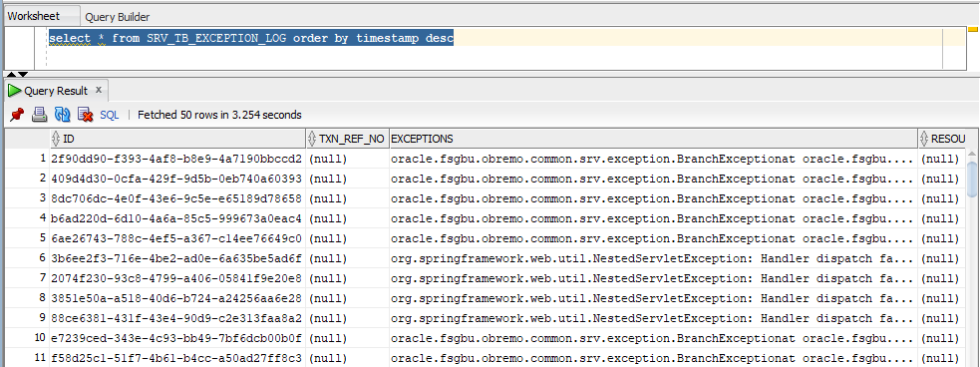Select ID cell f58d25c1-51f7-4b61-b4cc-a50ad27ff8c3
The width and height of the screenshot is (980, 367).
177,359
